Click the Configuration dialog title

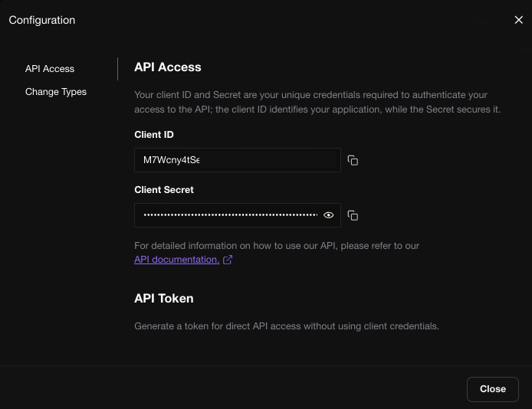click(42, 20)
